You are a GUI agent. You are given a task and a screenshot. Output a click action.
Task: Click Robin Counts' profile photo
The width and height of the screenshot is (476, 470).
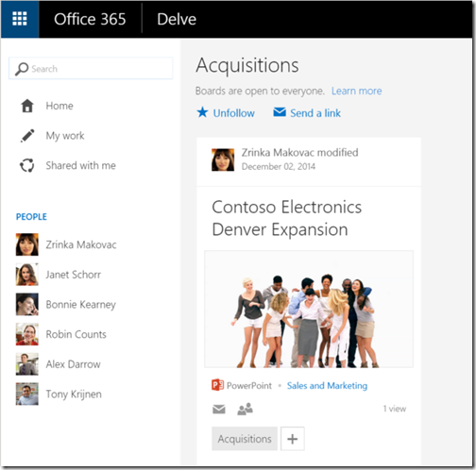point(27,334)
